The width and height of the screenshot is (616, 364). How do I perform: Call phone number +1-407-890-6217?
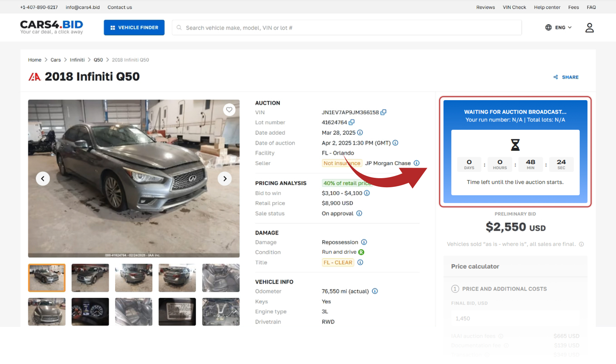pyautogui.click(x=39, y=7)
